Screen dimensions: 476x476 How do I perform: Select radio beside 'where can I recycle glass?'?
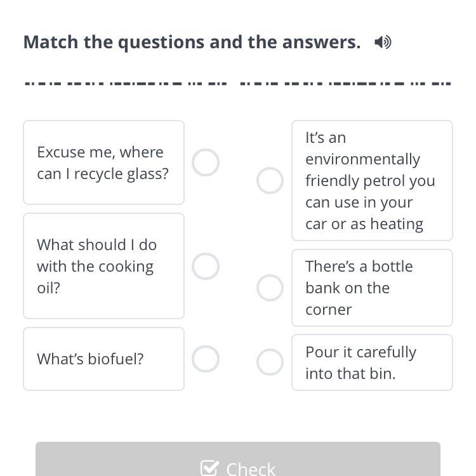(x=206, y=162)
